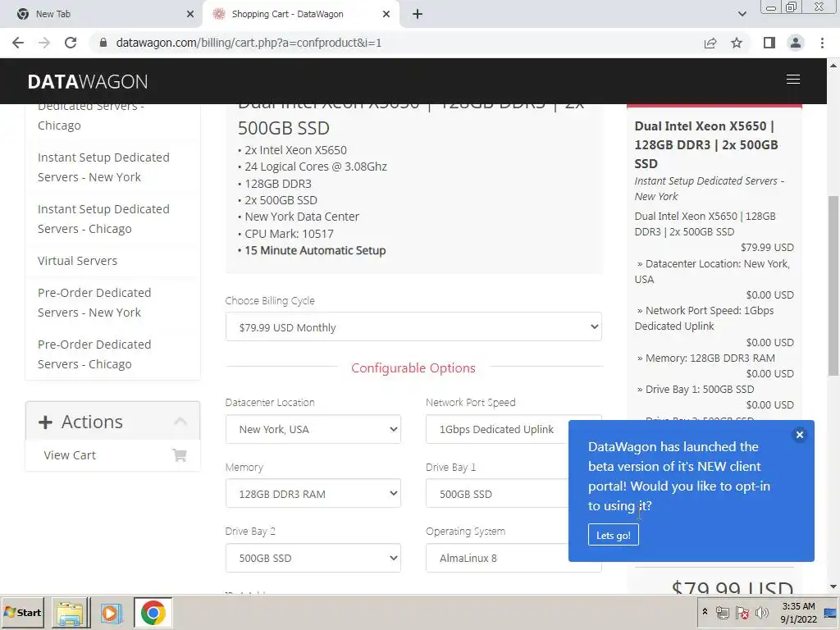Close the Shopping Cart tab

click(386, 14)
